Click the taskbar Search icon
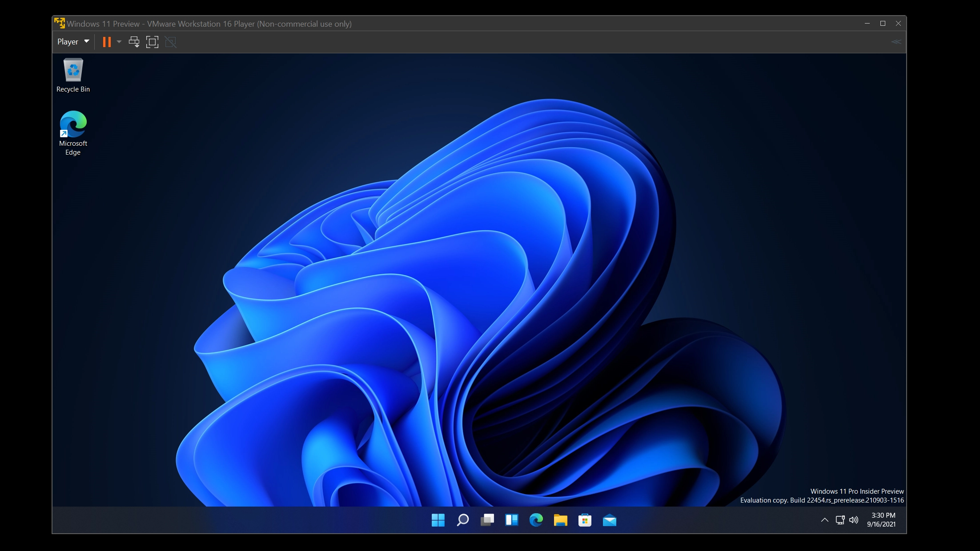 (x=462, y=520)
